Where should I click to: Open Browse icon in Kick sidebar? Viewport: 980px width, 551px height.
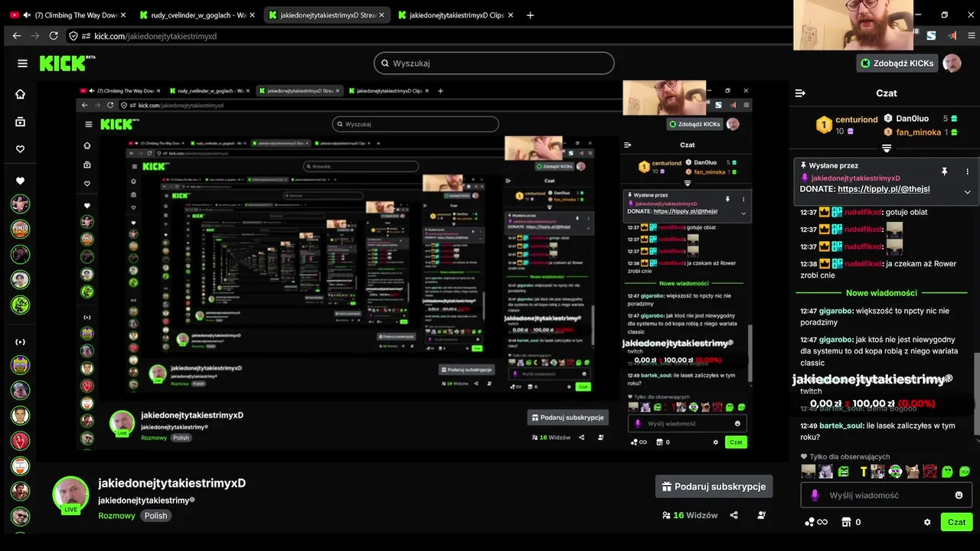click(x=21, y=122)
